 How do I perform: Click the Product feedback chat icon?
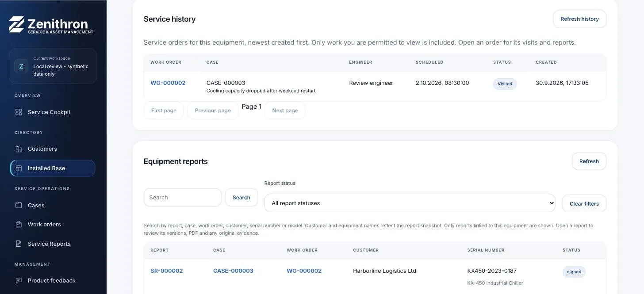pyautogui.click(x=19, y=281)
